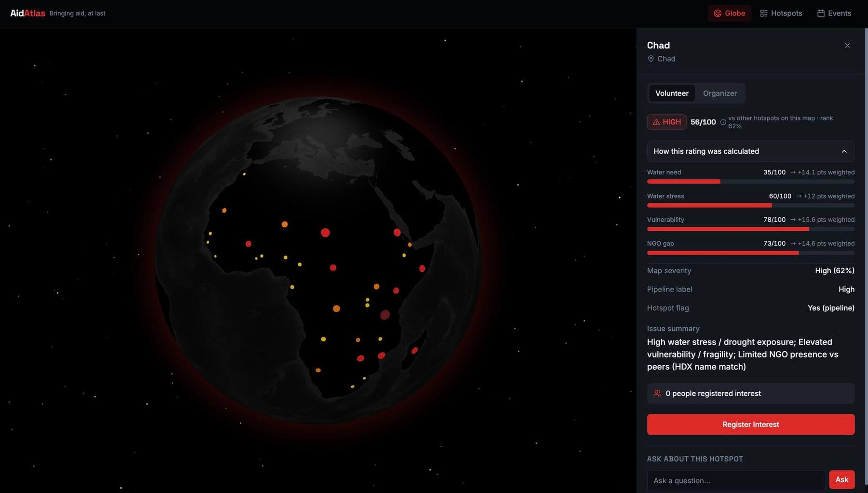Click the side panel scrollbar
Viewport: 868px width, 493px height.
[x=866, y=255]
